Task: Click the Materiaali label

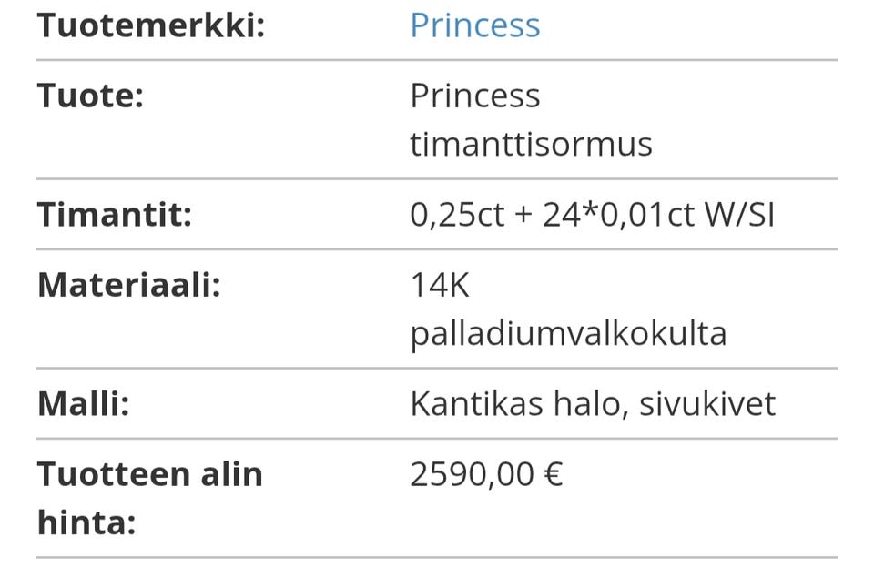Action: 128,286
